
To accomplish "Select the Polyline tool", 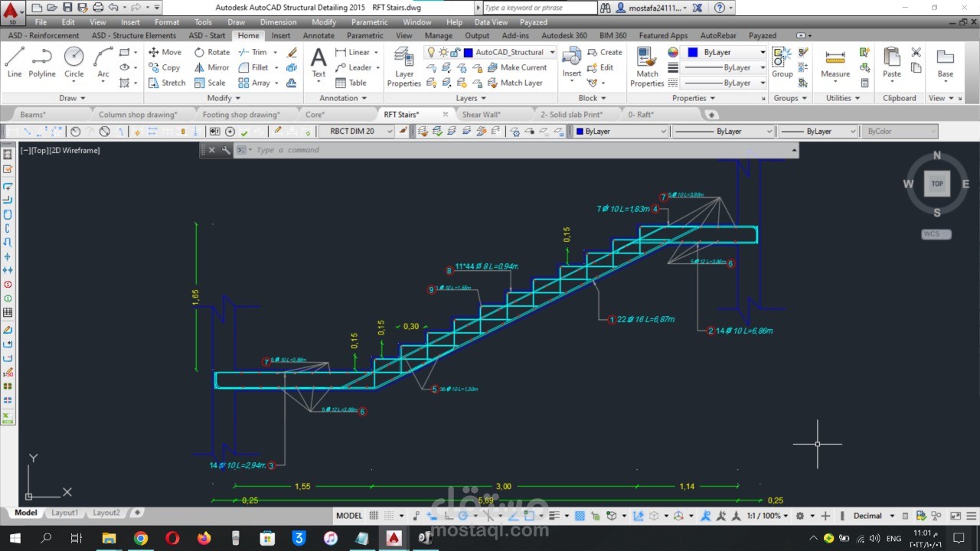I will tap(42, 62).
